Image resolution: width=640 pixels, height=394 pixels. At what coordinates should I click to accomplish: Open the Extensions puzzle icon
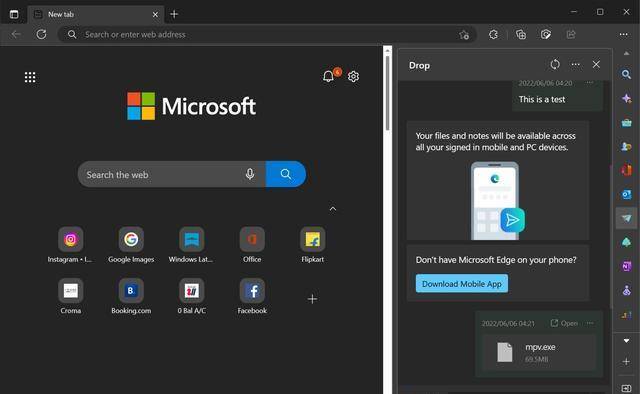[493, 35]
